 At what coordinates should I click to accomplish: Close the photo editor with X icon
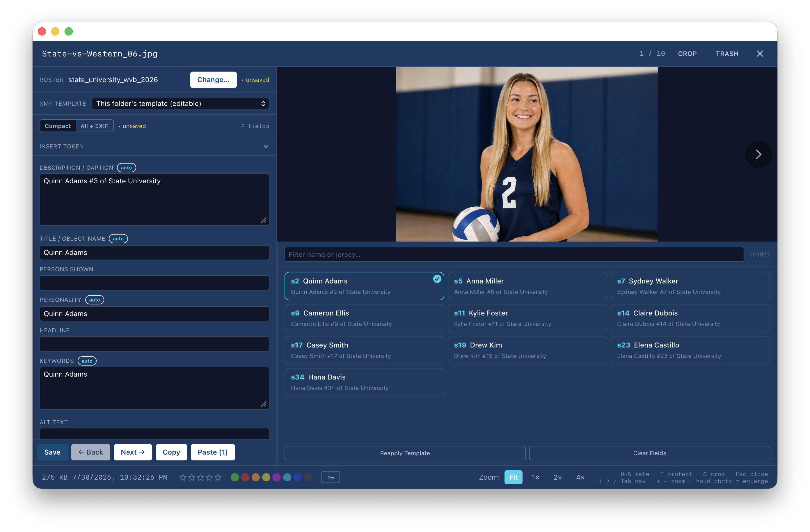pos(760,54)
